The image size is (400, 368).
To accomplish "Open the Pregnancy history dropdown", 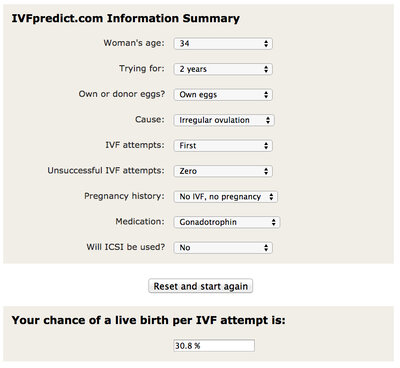I will [x=226, y=197].
